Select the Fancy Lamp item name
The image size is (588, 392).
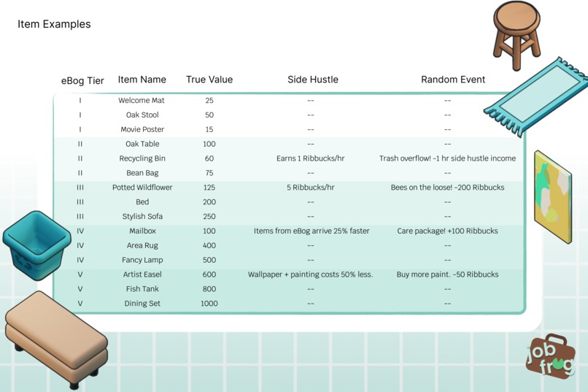click(142, 260)
